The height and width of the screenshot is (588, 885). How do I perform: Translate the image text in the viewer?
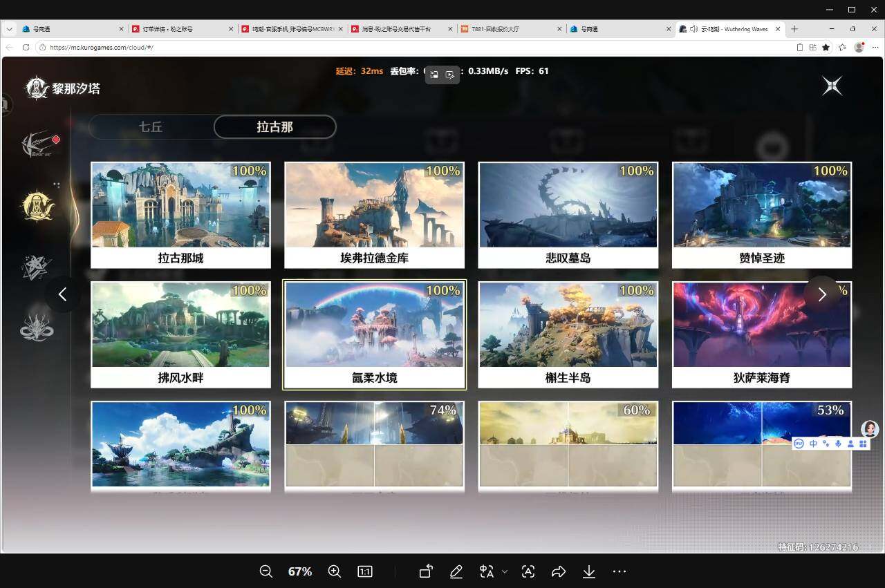487,571
